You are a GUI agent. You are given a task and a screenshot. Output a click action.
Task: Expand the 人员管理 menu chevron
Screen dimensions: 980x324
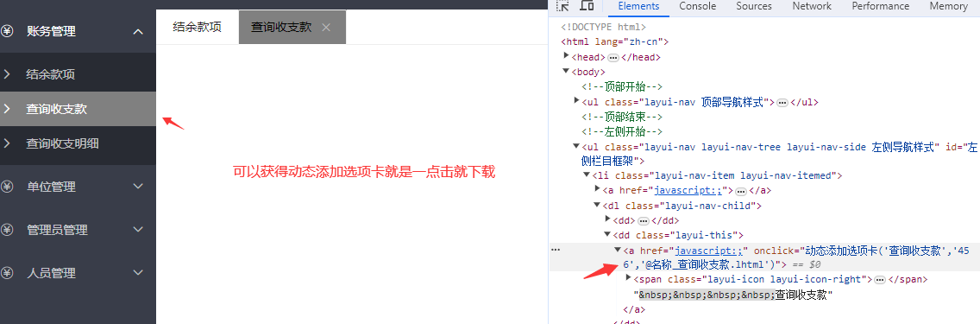[138, 273]
